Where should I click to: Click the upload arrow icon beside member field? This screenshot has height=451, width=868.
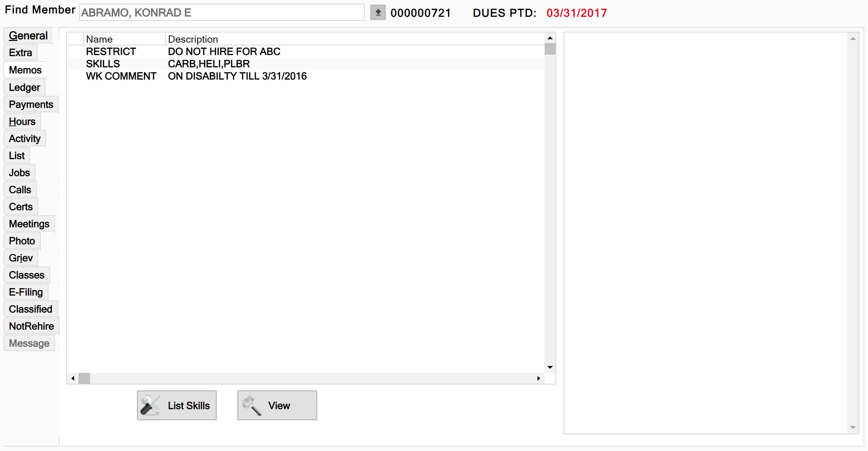378,13
